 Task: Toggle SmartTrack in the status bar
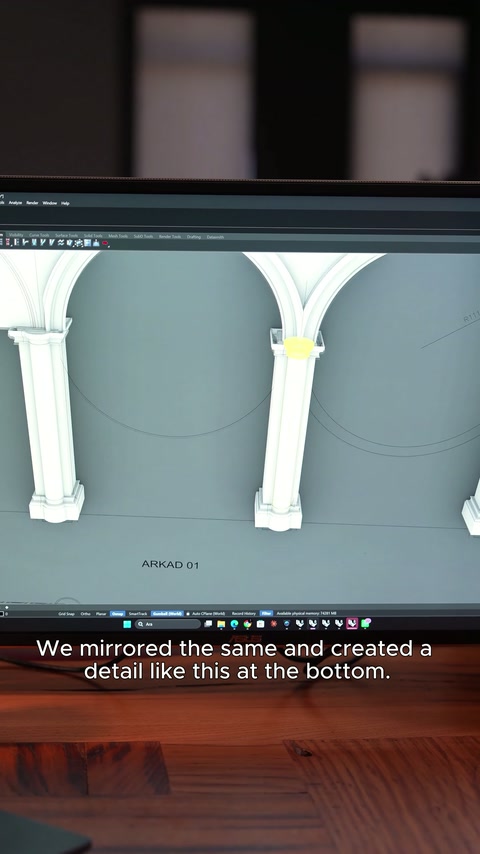[x=138, y=613]
